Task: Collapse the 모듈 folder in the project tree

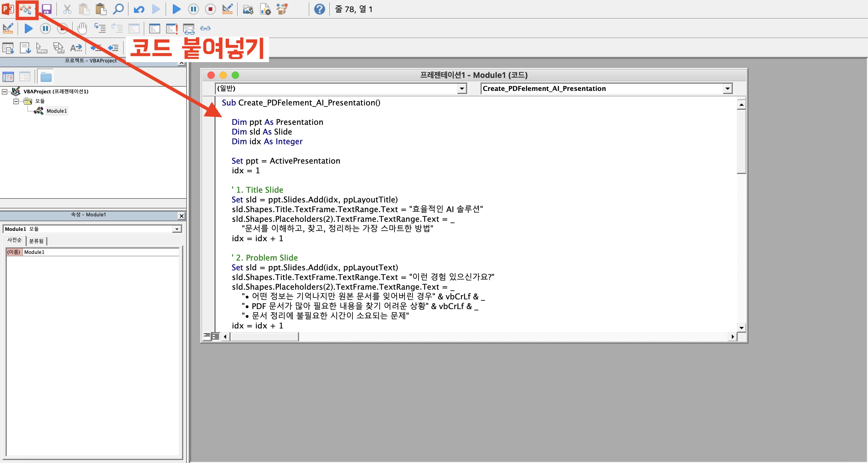Action: click(15, 101)
